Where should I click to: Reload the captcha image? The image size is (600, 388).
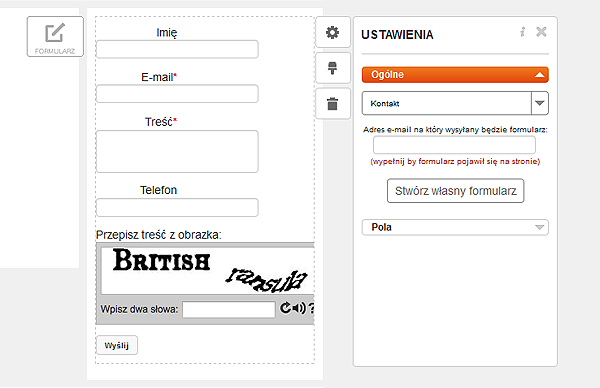tap(285, 308)
